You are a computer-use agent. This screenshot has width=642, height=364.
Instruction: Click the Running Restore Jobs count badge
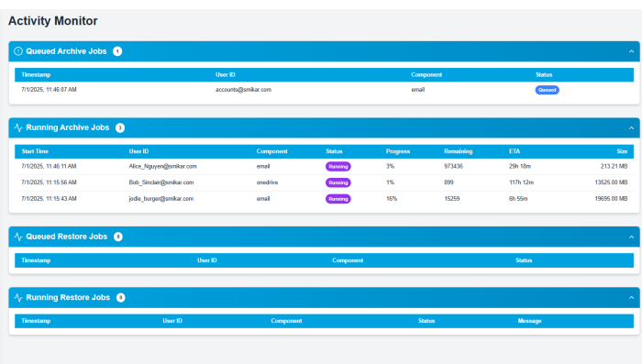point(120,298)
